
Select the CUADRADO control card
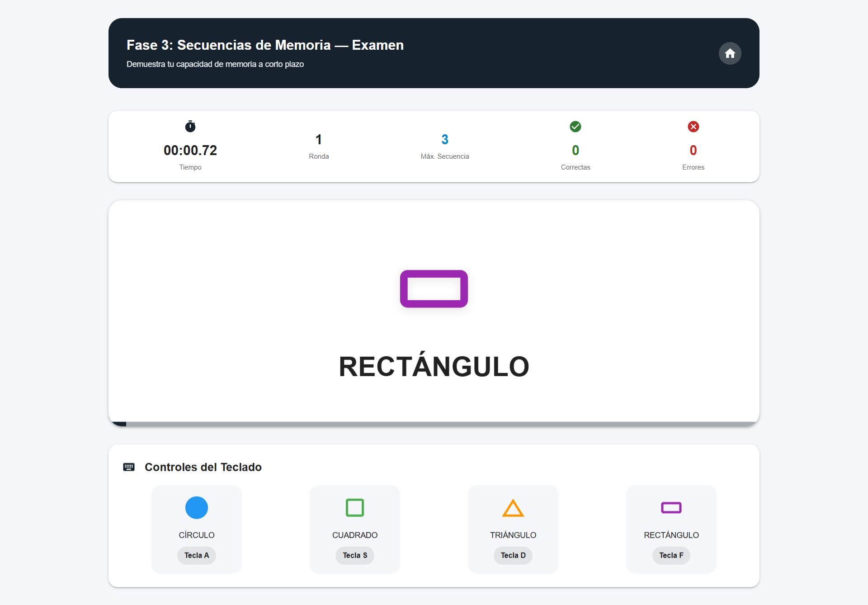354,529
